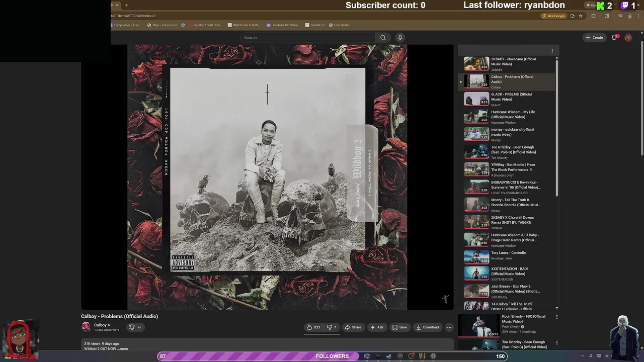Activate voice search microphone icon
644x362 pixels.
click(400, 38)
